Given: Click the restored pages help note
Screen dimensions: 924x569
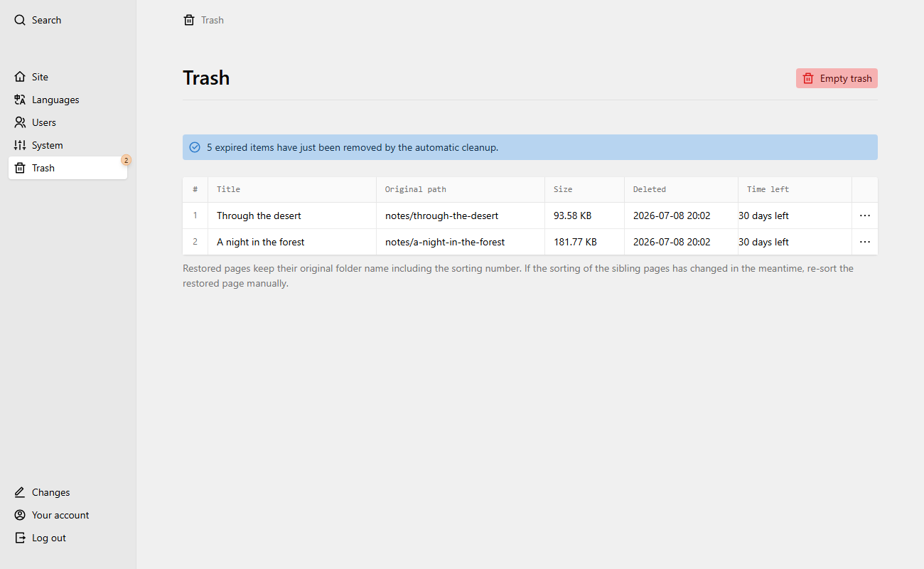Looking at the screenshot, I should coord(518,276).
